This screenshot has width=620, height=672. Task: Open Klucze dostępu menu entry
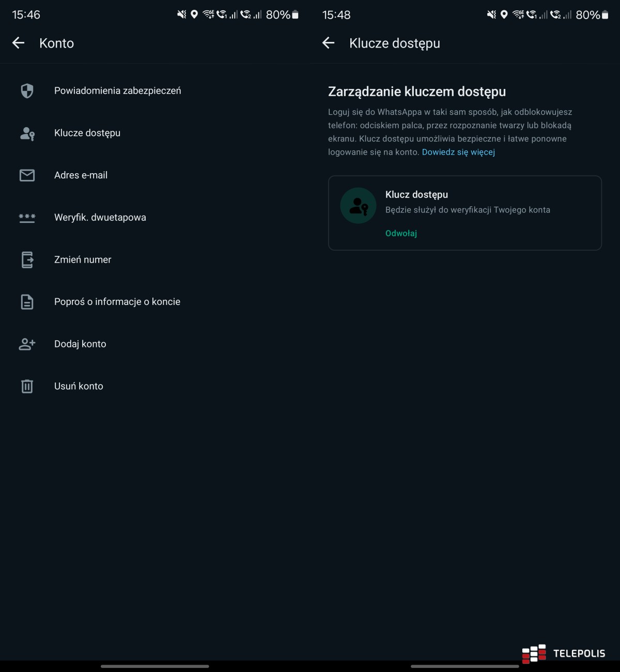point(87,133)
